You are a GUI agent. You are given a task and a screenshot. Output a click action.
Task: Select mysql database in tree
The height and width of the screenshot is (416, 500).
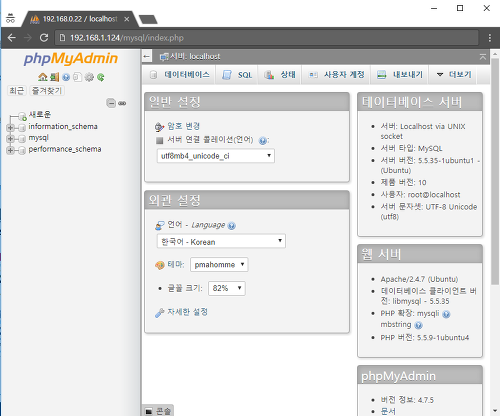38,138
